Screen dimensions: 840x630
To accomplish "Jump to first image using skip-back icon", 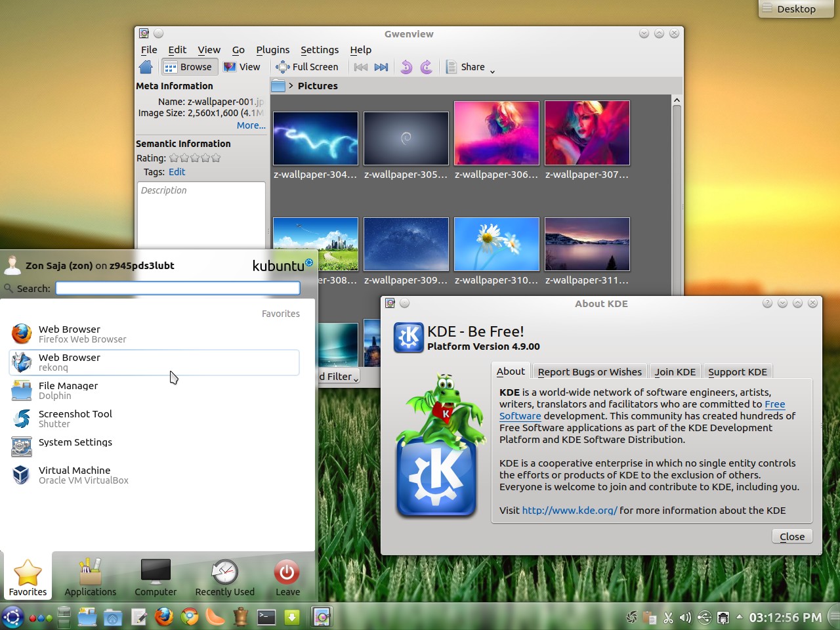I will [360, 66].
